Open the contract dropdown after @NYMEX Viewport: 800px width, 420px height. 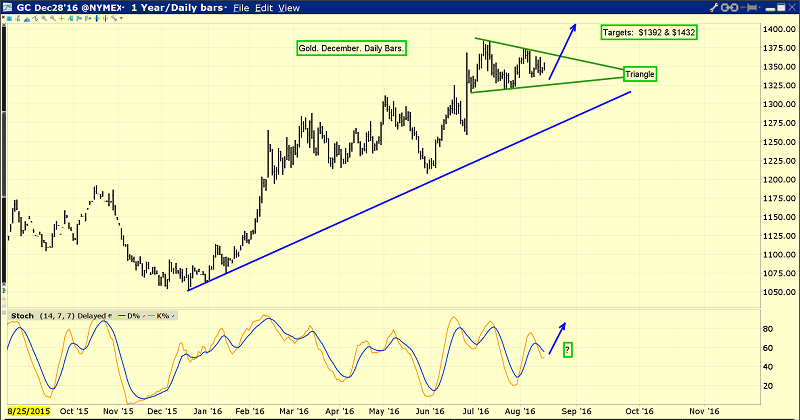(123, 8)
